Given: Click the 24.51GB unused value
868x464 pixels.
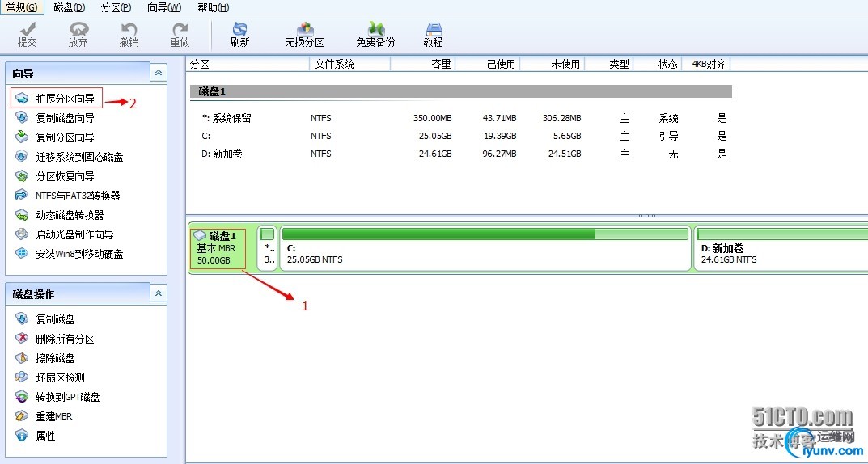Looking at the screenshot, I should pyautogui.click(x=565, y=154).
